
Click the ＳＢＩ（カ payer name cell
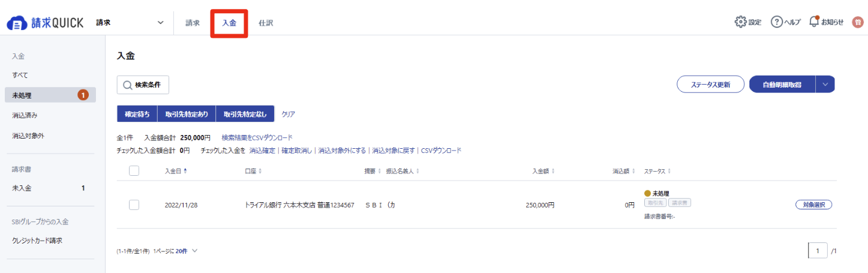pyautogui.click(x=380, y=205)
